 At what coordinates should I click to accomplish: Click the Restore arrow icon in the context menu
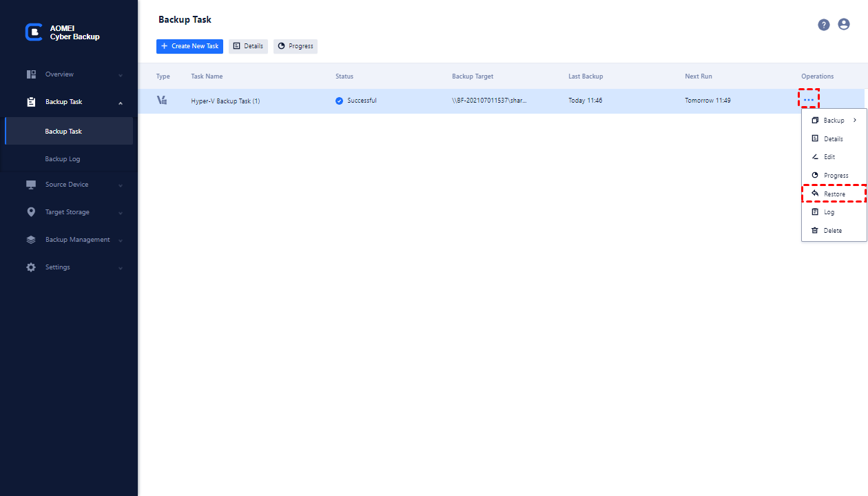[815, 194]
